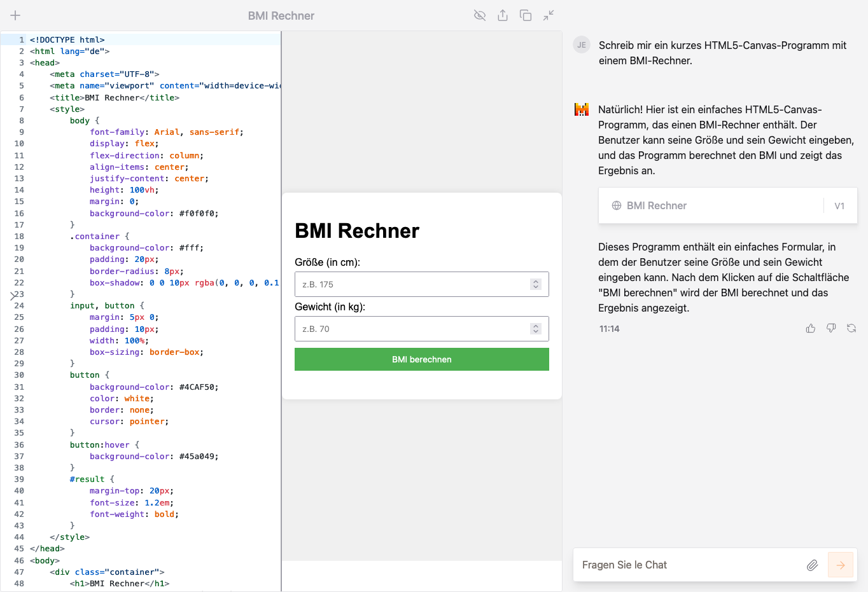The width and height of the screenshot is (868, 592).
Task: Click the DOCTYPE html code line
Action: pos(67,39)
